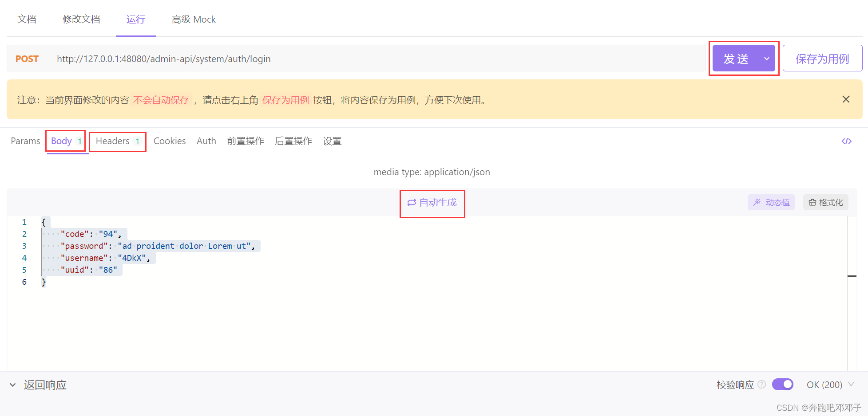Click the "password" line in JSON editor

158,246
